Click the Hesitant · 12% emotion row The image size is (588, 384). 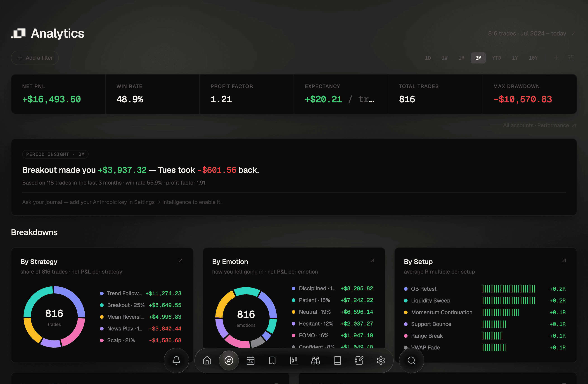(332, 323)
